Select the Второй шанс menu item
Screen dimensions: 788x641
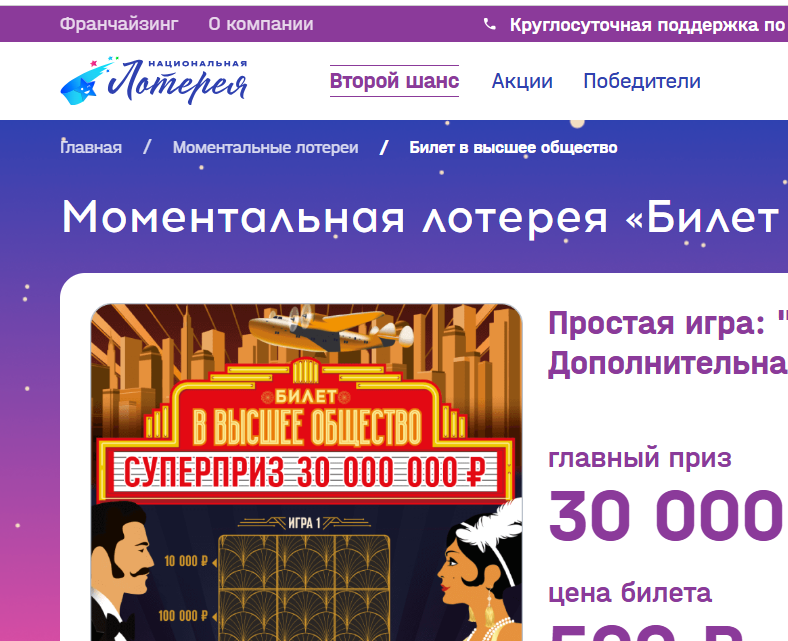click(x=395, y=80)
